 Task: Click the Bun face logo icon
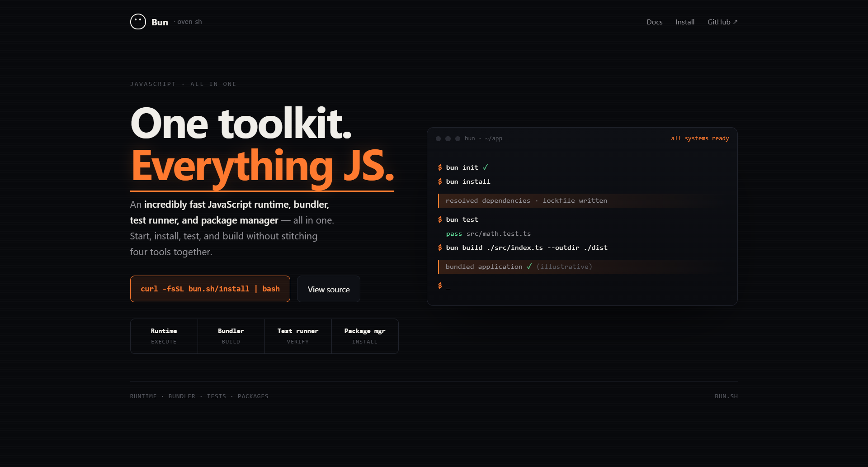(138, 22)
